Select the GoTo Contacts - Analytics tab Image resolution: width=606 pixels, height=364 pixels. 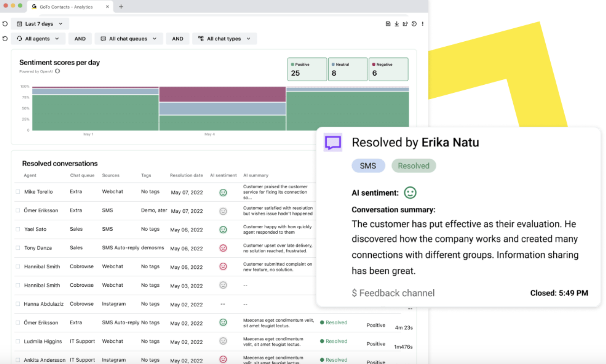(70, 6)
